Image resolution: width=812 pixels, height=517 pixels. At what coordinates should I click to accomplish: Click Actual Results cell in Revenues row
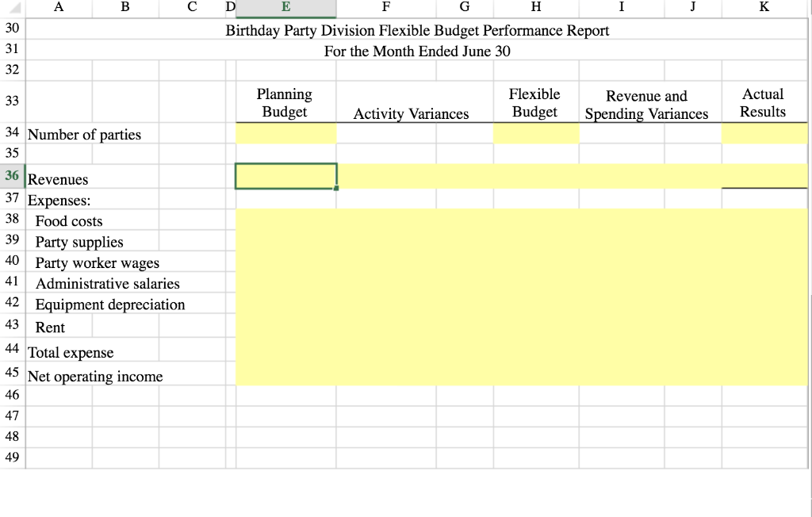[764, 176]
